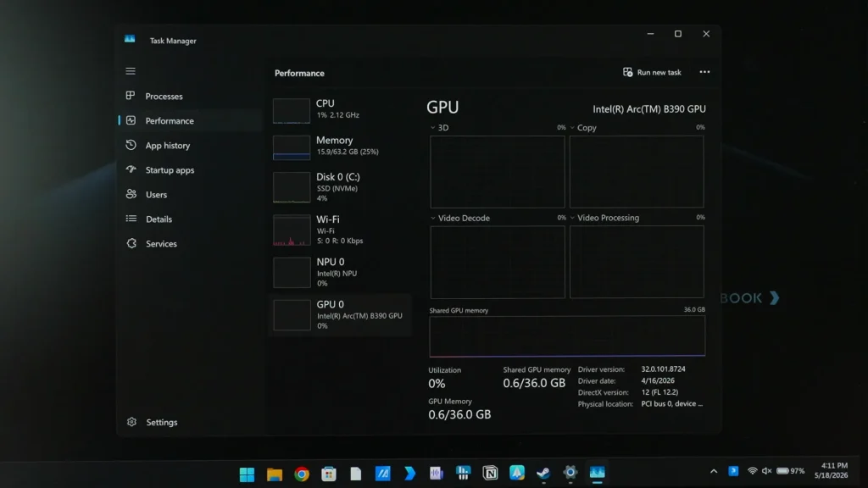Select the Memory performance entry
The image size is (868, 488).
tap(341, 147)
